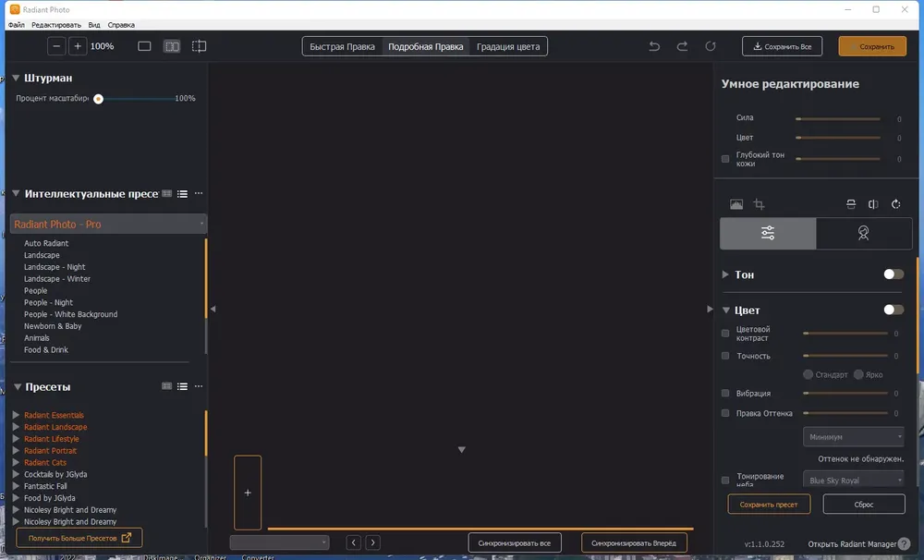Image resolution: width=924 pixels, height=560 pixels.
Task: Click the Сохранить пресет button
Action: (769, 505)
